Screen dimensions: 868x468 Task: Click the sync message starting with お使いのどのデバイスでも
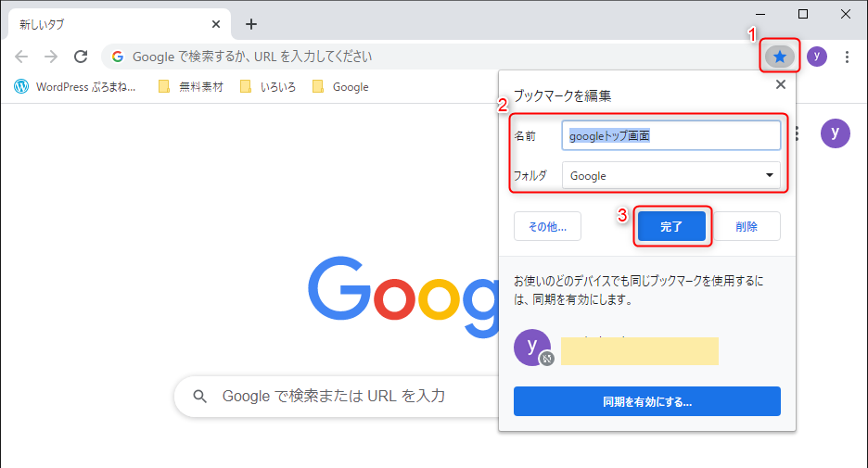638,290
